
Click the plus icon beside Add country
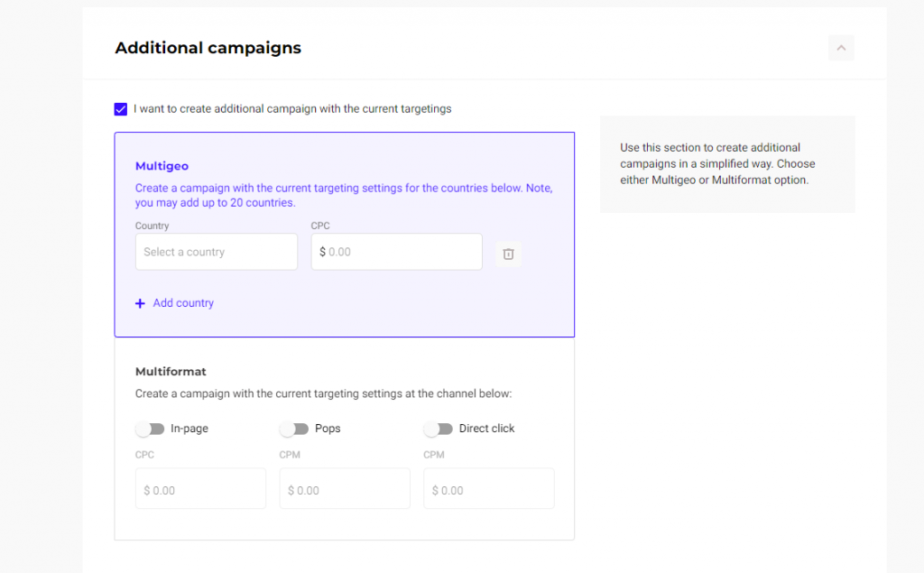(140, 304)
